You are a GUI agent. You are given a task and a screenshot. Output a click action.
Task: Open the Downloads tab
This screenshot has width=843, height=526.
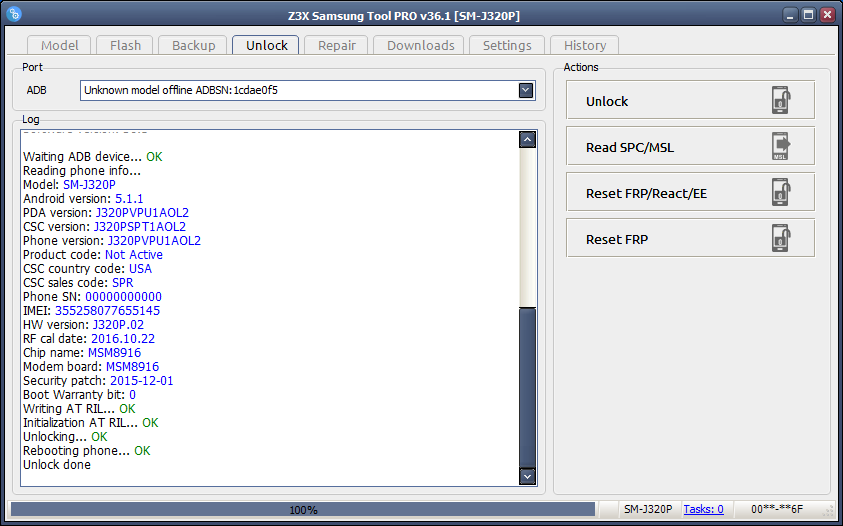point(420,45)
